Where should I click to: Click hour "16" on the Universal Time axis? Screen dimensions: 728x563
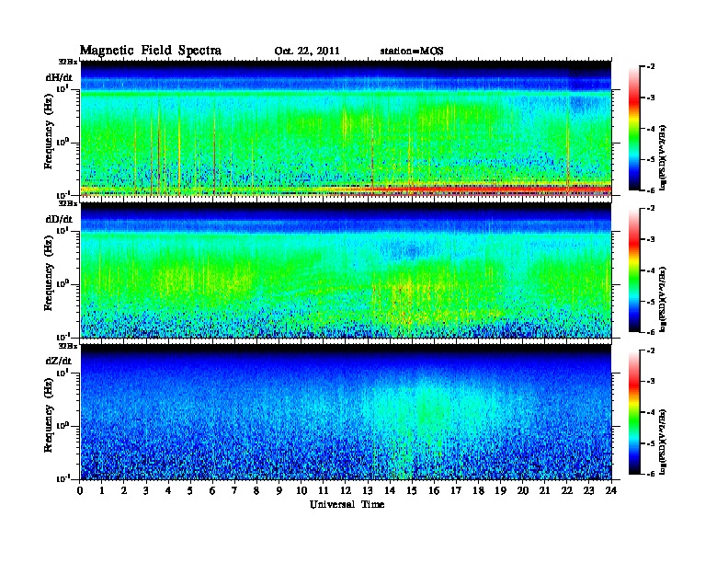coord(434,490)
